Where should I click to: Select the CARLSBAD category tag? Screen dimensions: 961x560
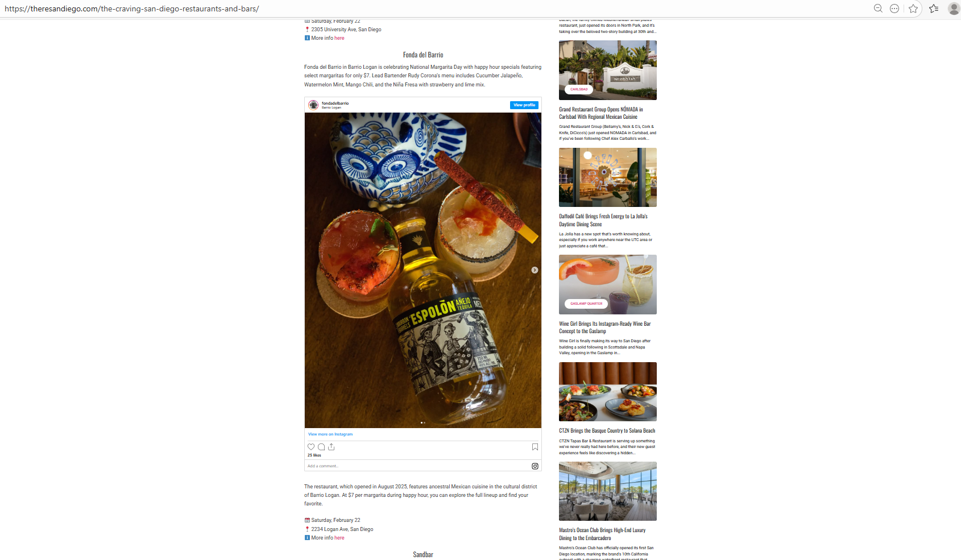click(x=579, y=89)
